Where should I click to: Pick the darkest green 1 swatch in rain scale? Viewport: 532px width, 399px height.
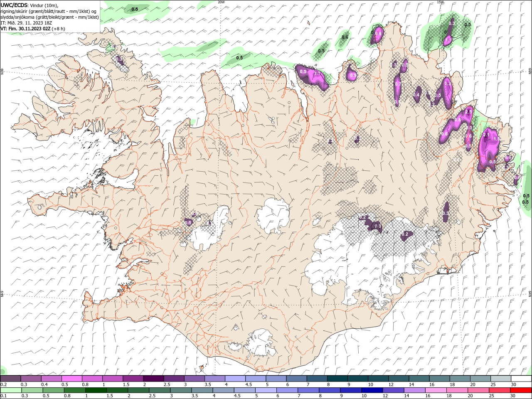coord(96,390)
